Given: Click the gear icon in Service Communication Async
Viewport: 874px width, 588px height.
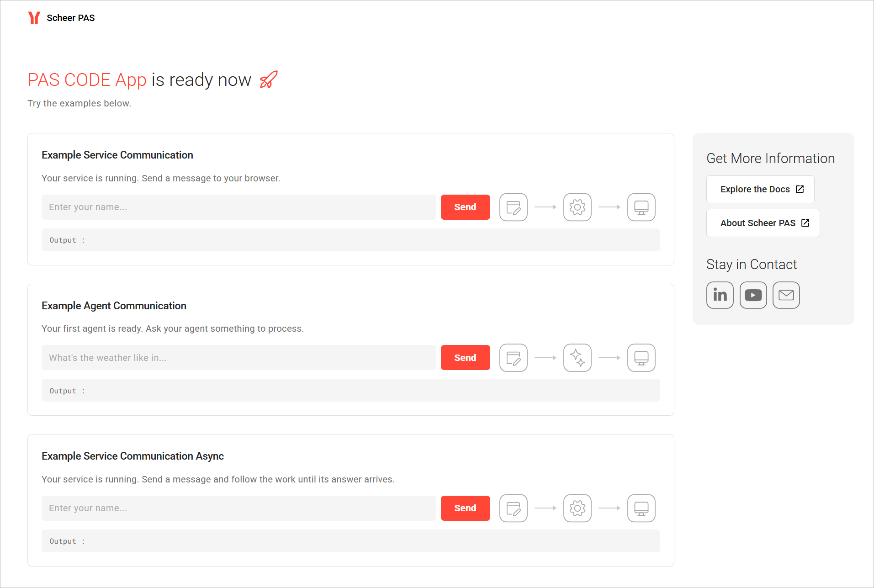Looking at the screenshot, I should pos(577,508).
